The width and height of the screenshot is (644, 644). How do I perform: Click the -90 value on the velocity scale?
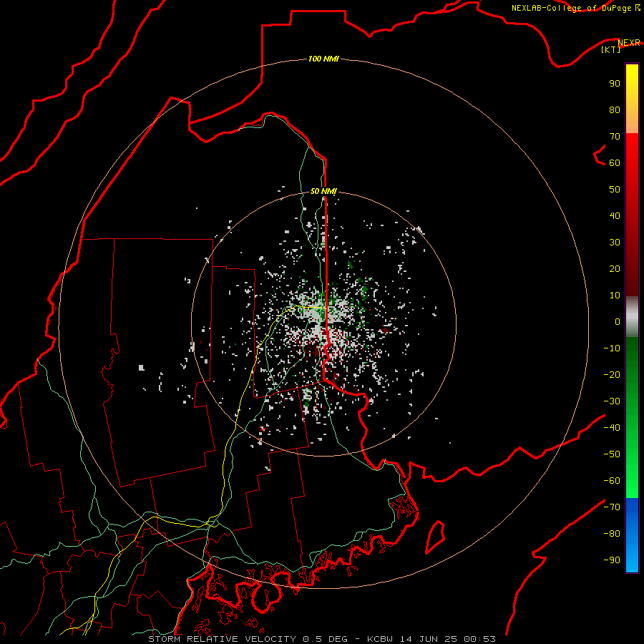tap(612, 560)
